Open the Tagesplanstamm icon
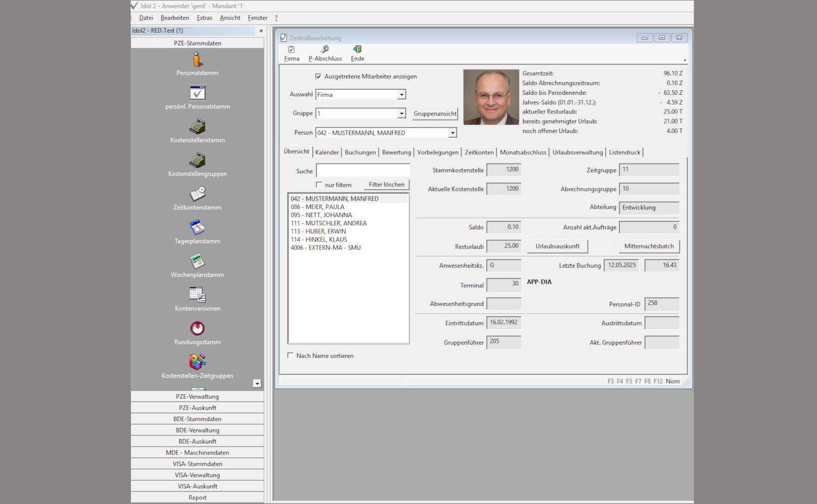The width and height of the screenshot is (817, 504). (197, 228)
